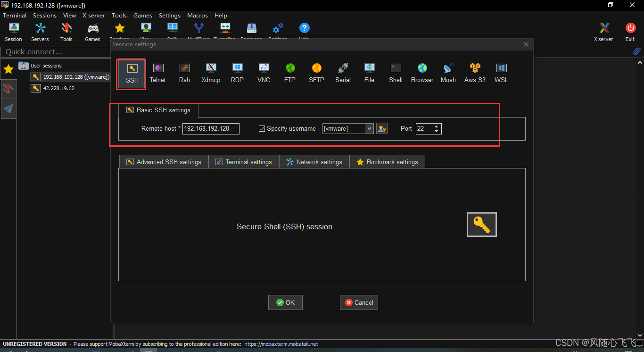Select the Browser session type

422,74
